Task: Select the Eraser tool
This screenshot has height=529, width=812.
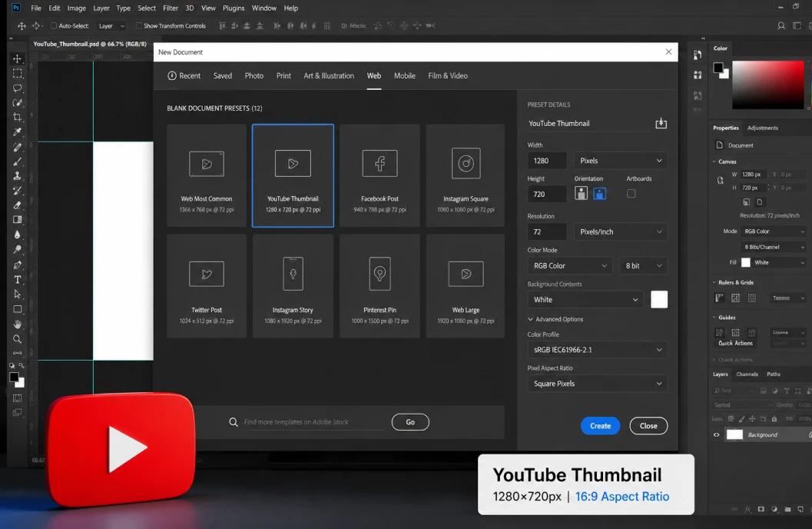Action: pos(17,205)
